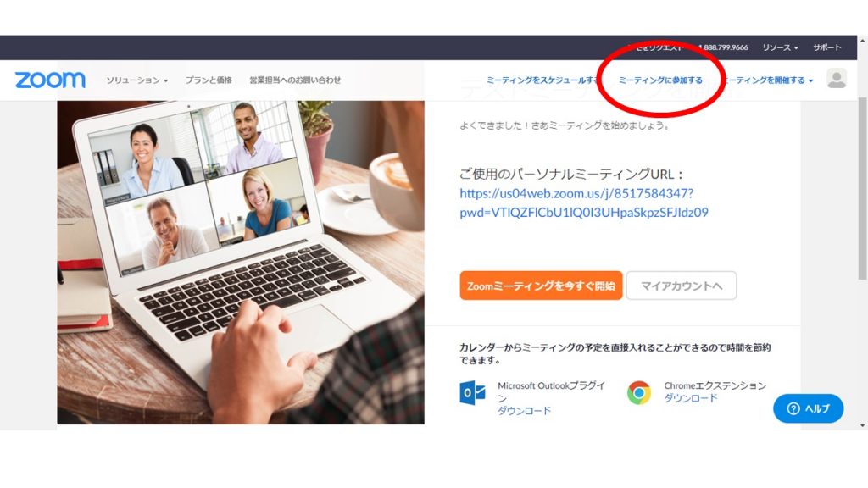The image size is (868, 488).
Task: Expand ミーティングを開催する dropdown
Action: [x=768, y=80]
